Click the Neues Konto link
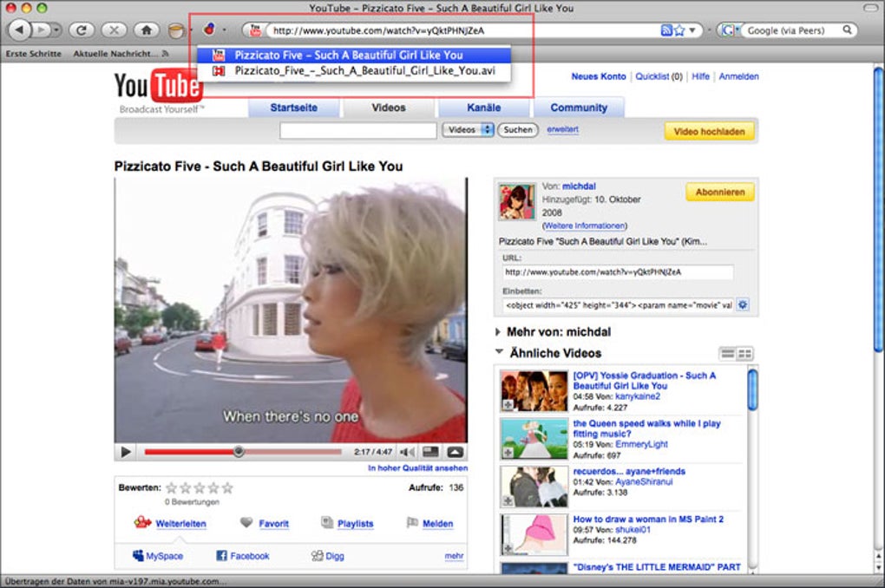The image size is (885, 588). 599,76
